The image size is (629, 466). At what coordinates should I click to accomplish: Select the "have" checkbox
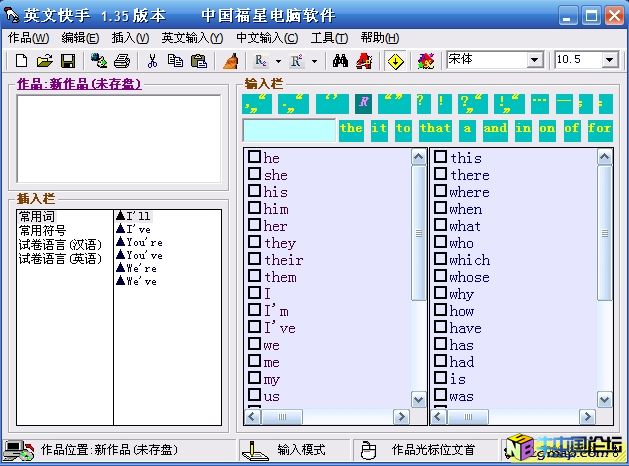tap(440, 326)
